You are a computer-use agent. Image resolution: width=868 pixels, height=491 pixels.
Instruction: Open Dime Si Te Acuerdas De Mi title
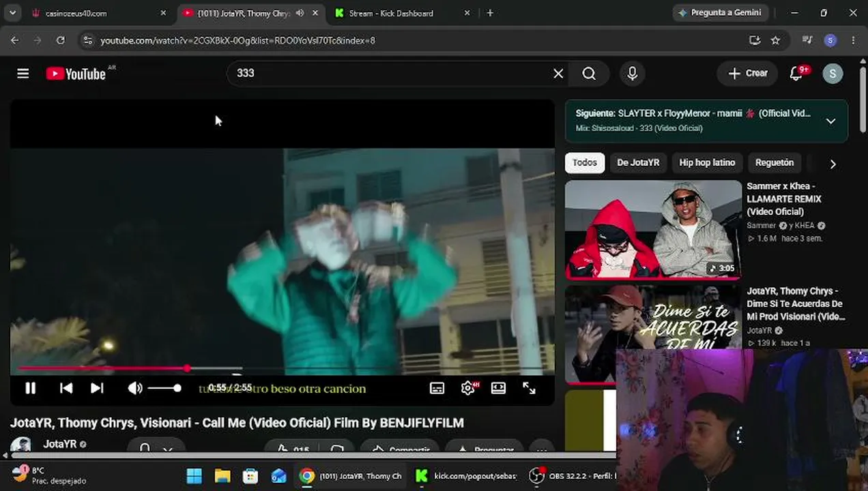coord(794,303)
